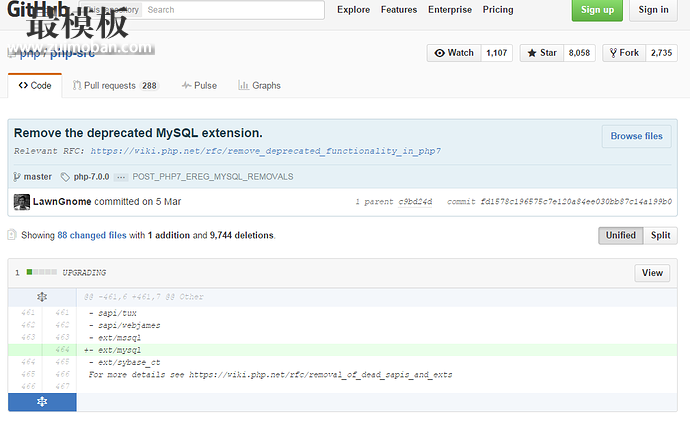Screen dimensions: 690x421
Task: Click the full commit hash text
Action: (x=576, y=201)
